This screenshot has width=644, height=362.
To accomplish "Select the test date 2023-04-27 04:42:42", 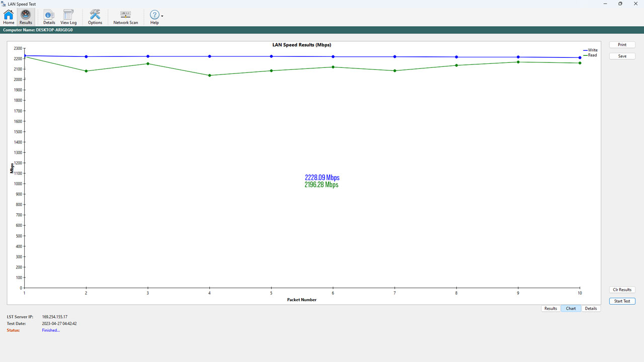I will [x=59, y=323].
